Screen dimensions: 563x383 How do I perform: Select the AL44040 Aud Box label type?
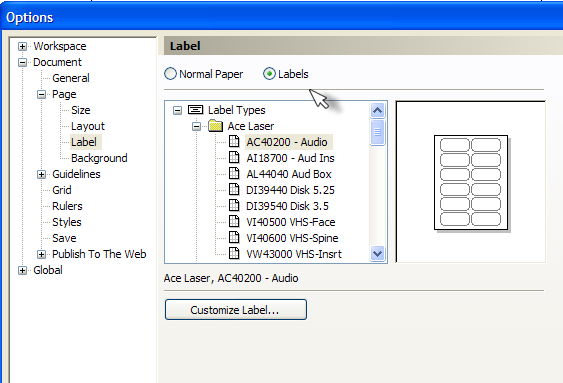tap(289, 174)
